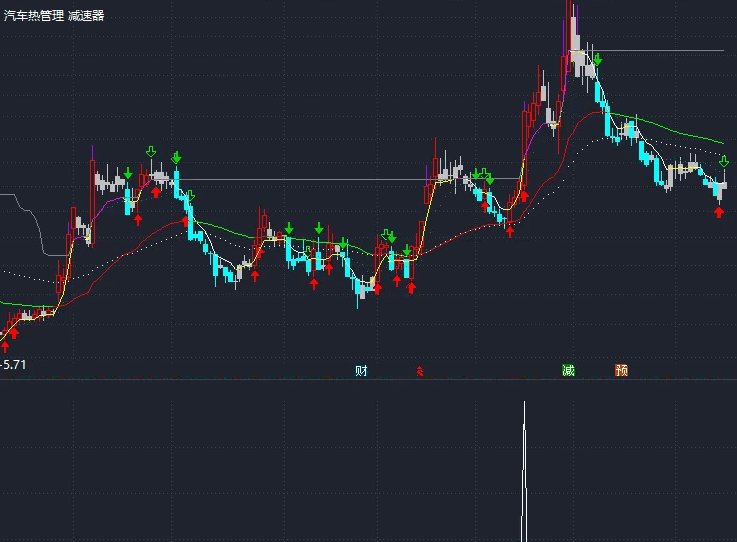The width and height of the screenshot is (737, 542).
Task: Click the tall white spike in lower panel
Action: (524, 471)
